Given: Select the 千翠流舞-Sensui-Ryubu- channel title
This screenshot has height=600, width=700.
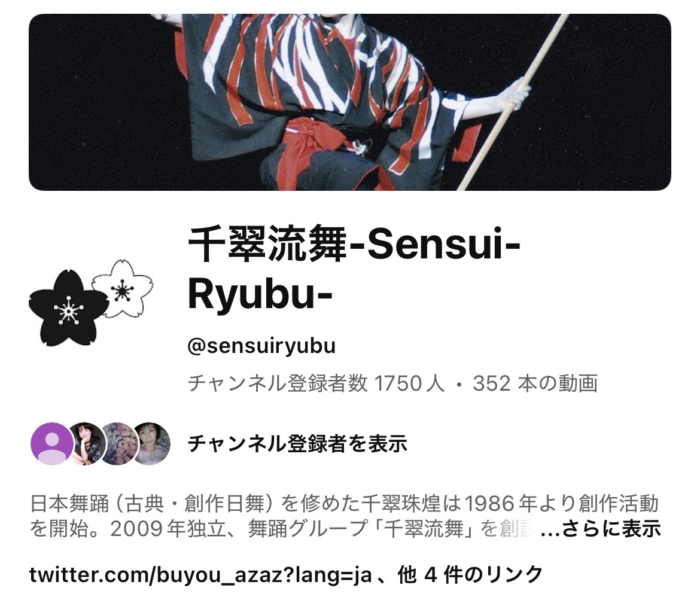Looking at the screenshot, I should tap(354, 269).
